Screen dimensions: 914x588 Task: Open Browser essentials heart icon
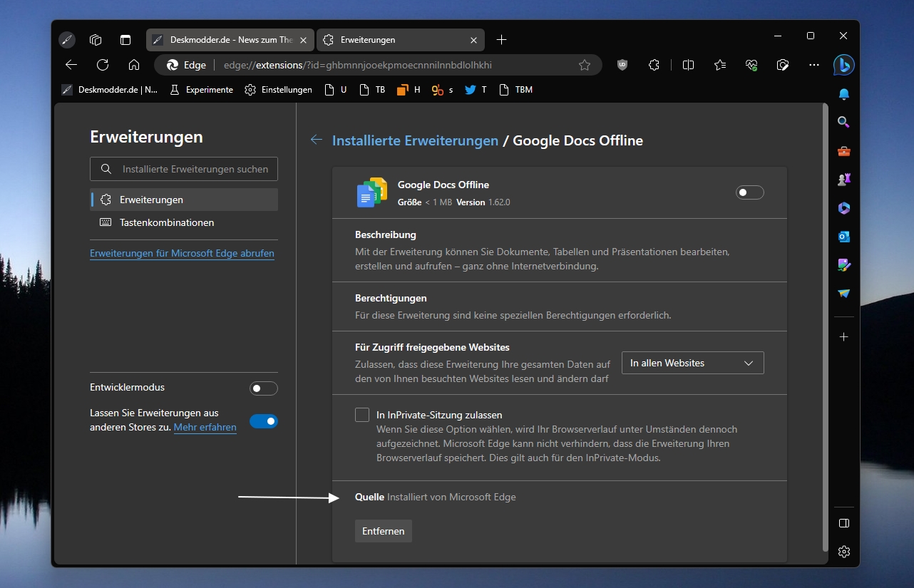click(751, 65)
